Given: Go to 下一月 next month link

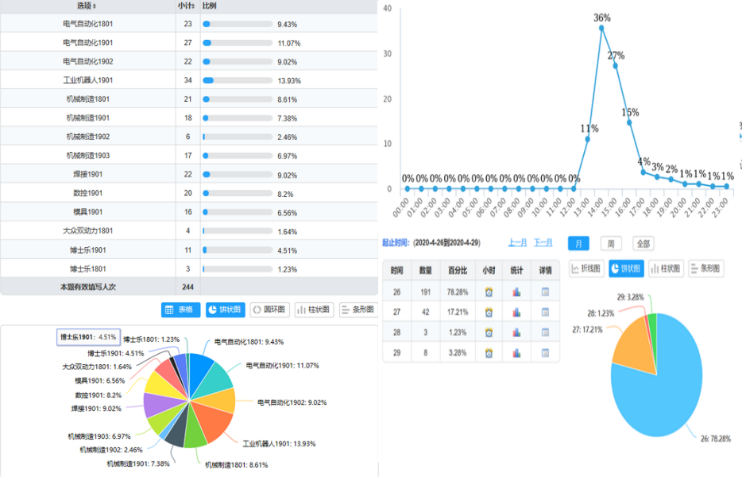Looking at the screenshot, I should [x=543, y=243].
